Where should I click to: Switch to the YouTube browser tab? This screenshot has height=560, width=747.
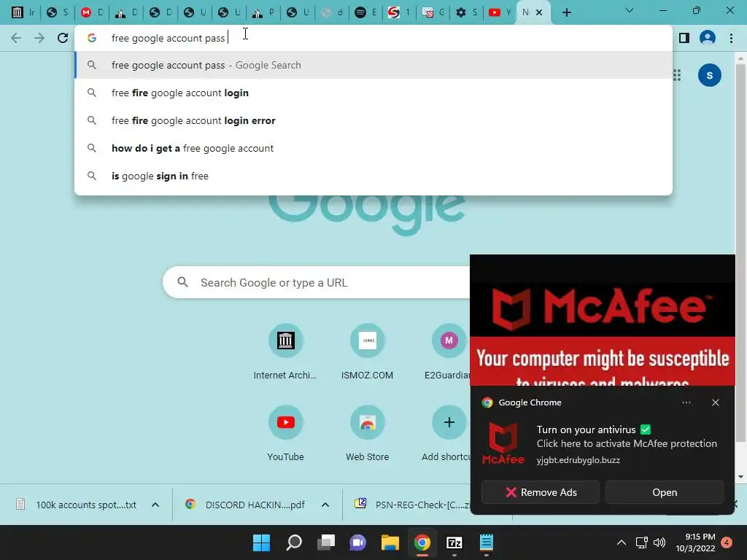[499, 12]
